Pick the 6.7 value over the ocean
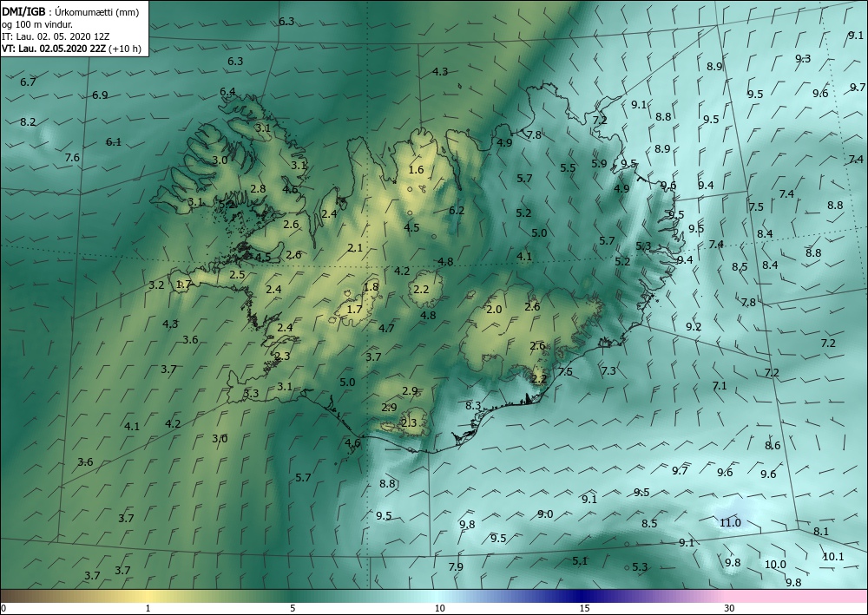Viewport: 868px width, 615px height. click(x=29, y=82)
